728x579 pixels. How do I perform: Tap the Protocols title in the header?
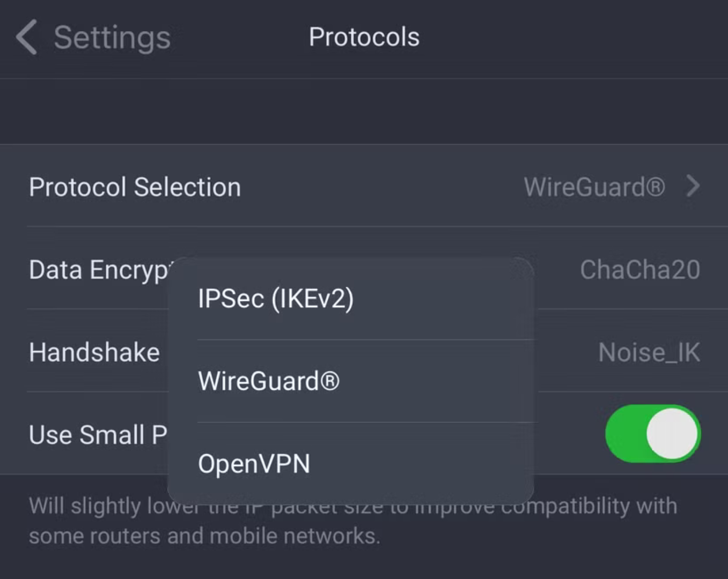click(364, 36)
